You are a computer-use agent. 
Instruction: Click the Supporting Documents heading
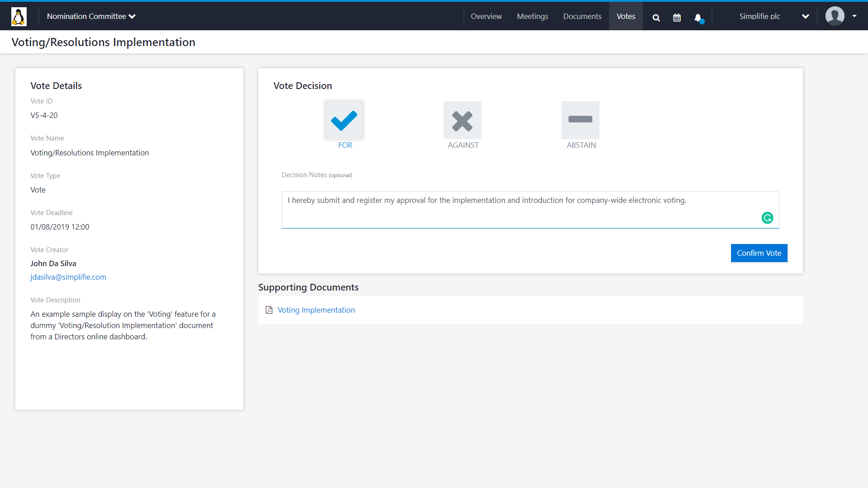coord(308,287)
